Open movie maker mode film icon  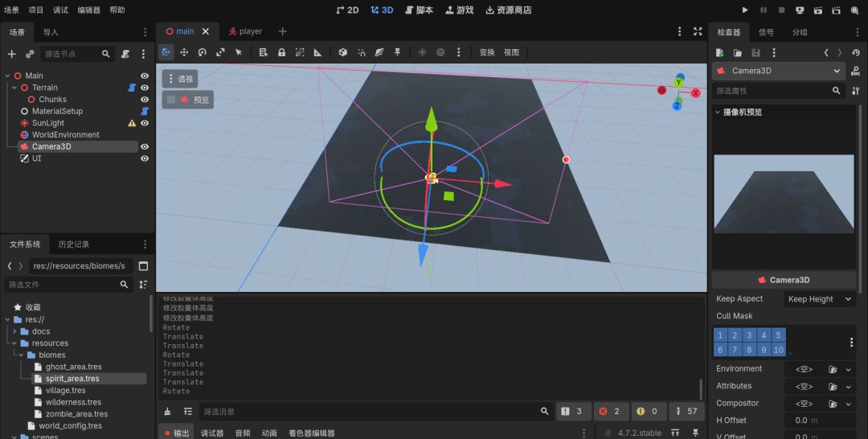point(854,10)
